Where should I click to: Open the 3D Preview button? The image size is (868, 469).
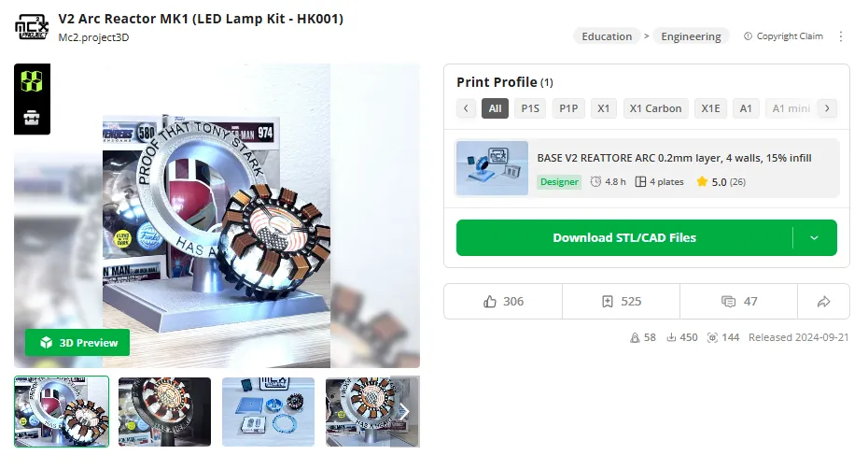[77, 343]
